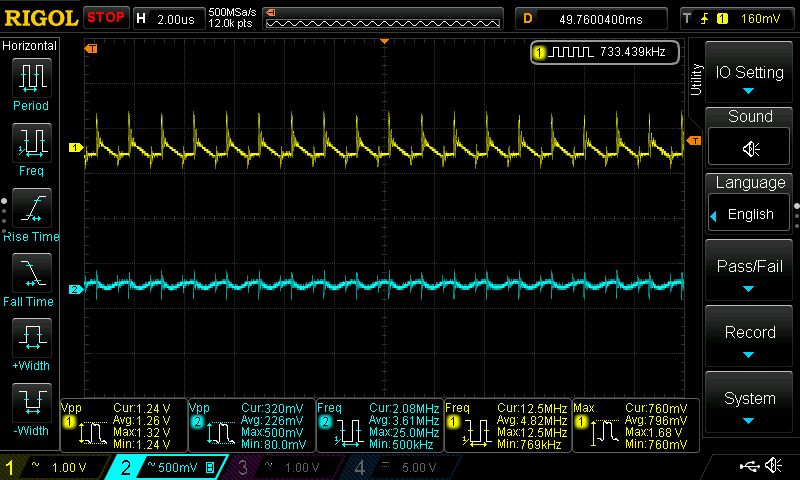Viewport: 800px width, 480px height.
Task: Select the +Width measurement icon
Action: 32,338
